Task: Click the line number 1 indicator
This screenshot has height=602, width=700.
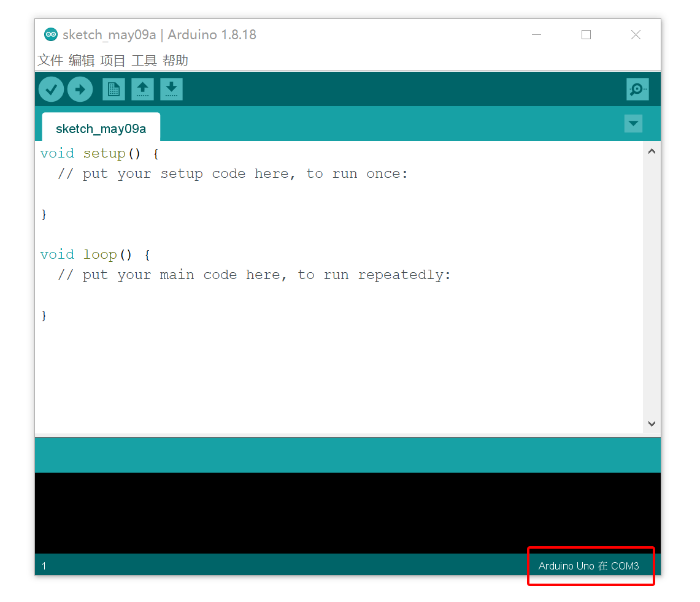Action: [44, 566]
